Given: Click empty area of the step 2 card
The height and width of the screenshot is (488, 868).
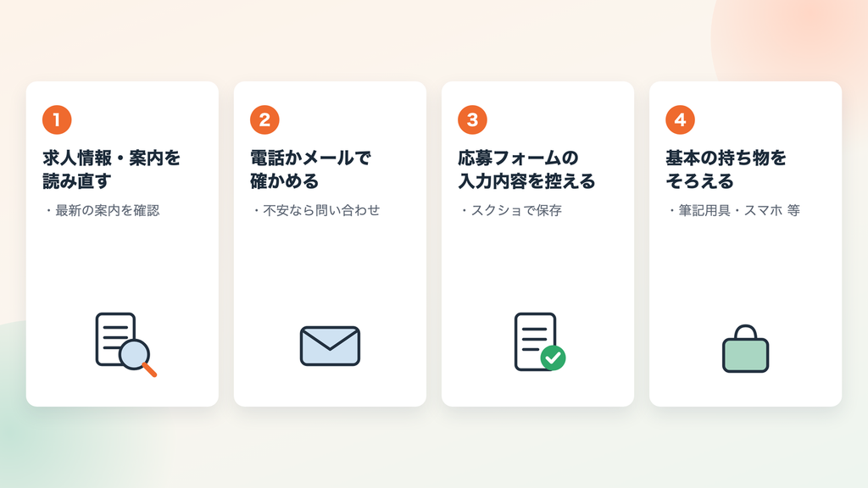Looking at the screenshot, I should click(330, 265).
